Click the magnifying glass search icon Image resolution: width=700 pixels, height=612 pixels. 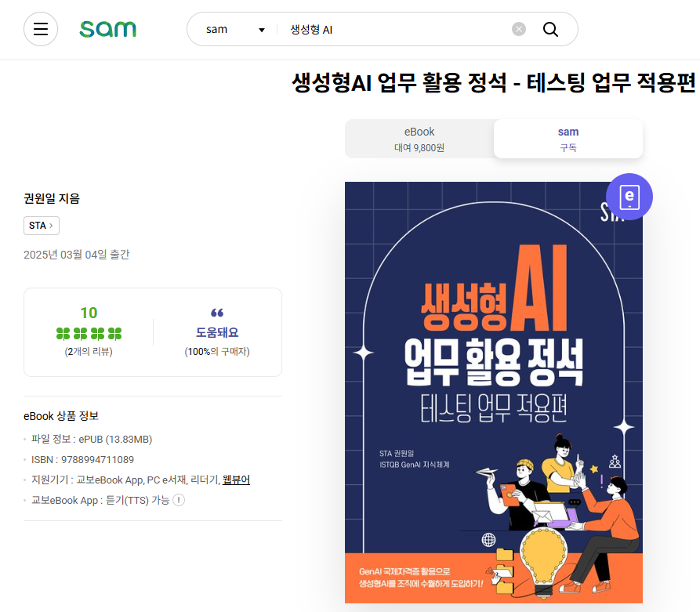click(x=550, y=30)
